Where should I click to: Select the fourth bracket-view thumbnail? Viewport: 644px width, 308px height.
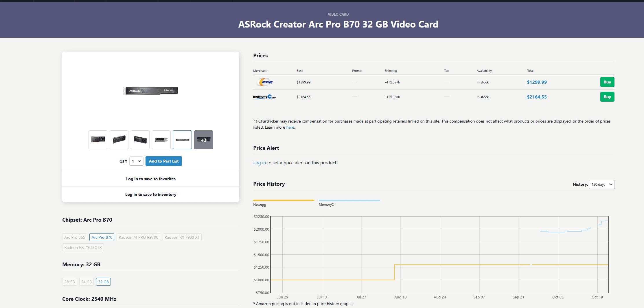pyautogui.click(x=161, y=140)
